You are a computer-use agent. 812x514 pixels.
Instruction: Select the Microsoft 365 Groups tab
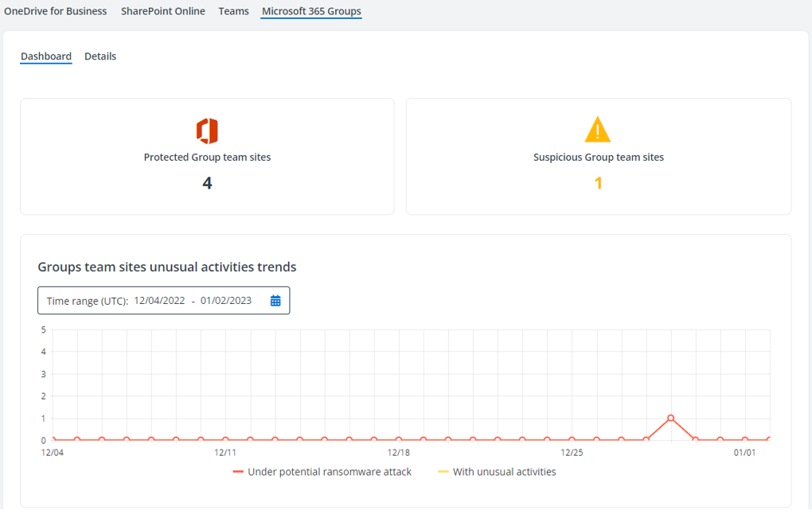311,11
